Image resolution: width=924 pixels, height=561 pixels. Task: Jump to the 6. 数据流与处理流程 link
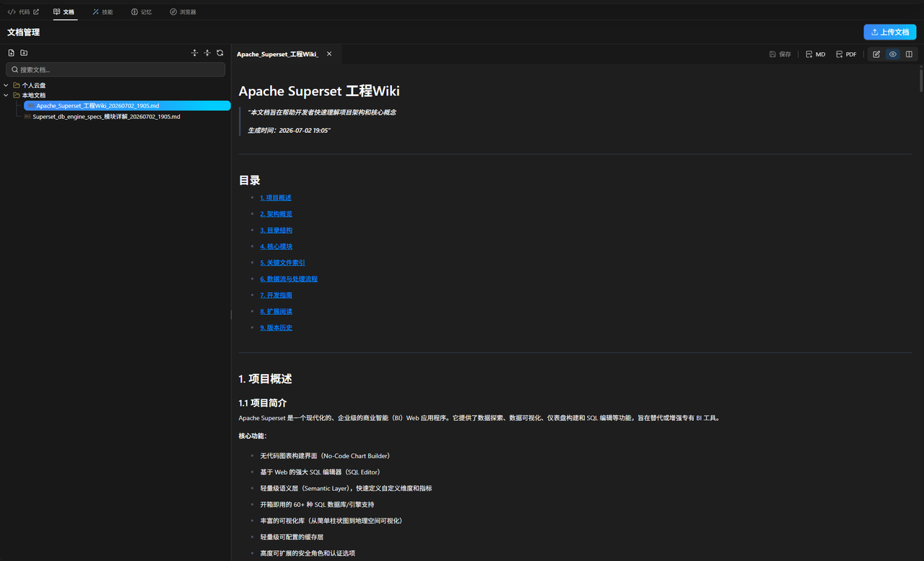point(289,279)
